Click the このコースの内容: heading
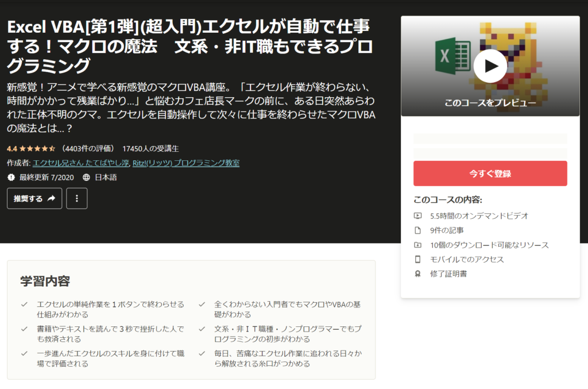The height and width of the screenshot is (389, 588). [448, 199]
